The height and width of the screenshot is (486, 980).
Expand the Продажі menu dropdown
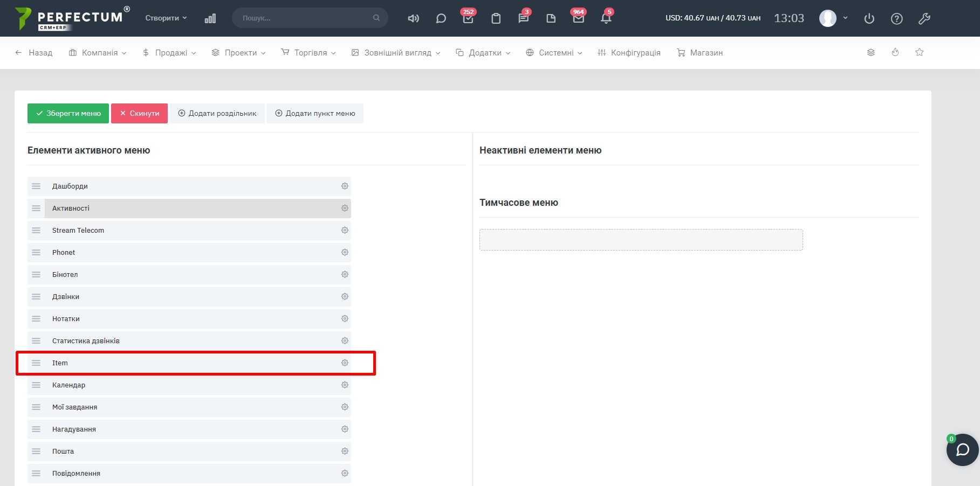click(169, 53)
